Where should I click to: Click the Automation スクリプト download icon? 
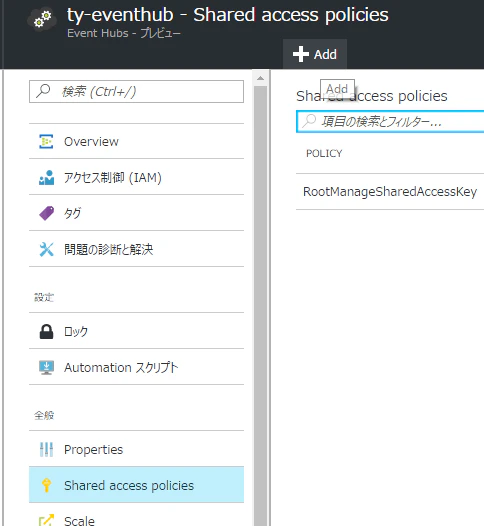pos(46,367)
